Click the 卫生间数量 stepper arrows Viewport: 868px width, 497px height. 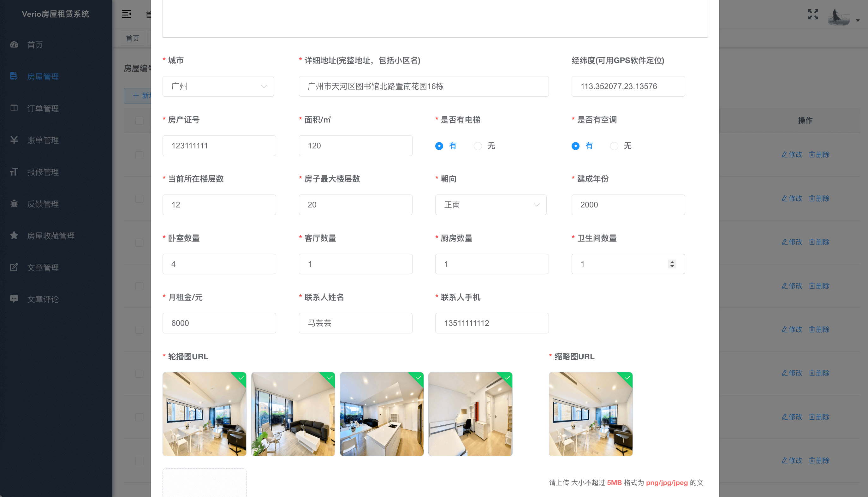(672, 264)
